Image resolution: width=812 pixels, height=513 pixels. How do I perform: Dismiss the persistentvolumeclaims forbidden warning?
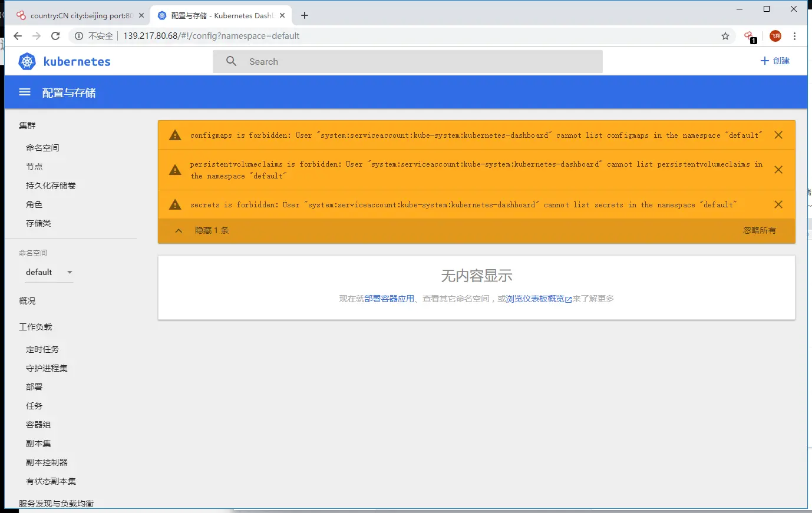click(x=778, y=170)
